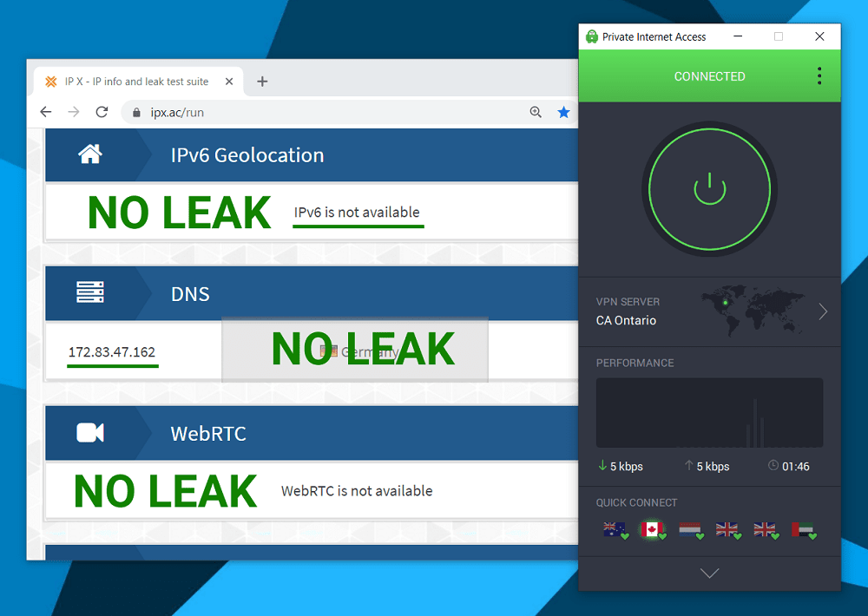Click the blue bookmark star

563,112
